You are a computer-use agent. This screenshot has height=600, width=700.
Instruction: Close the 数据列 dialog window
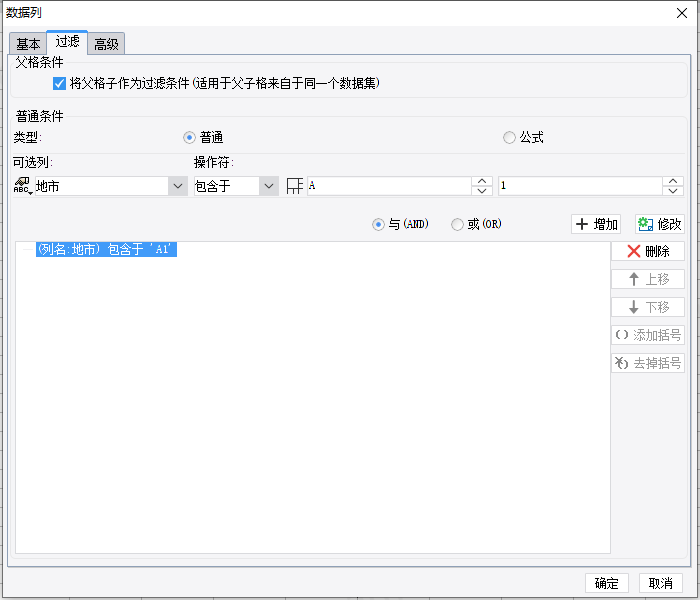tap(682, 13)
